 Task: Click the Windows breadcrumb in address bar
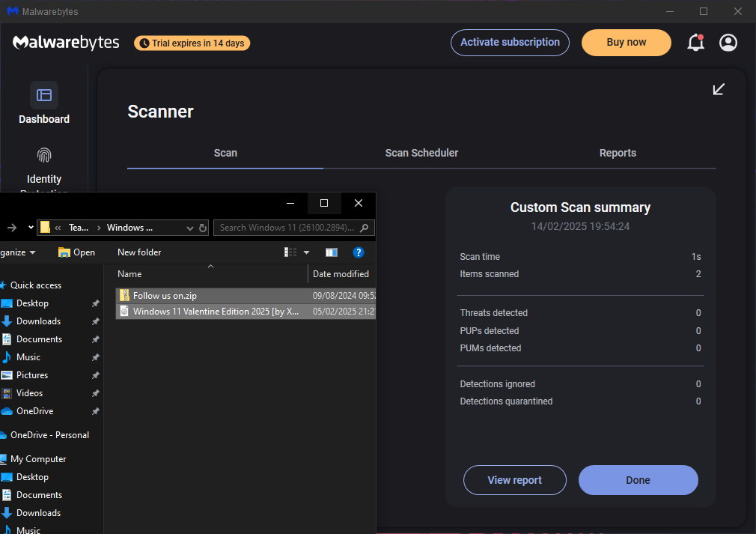coord(129,228)
